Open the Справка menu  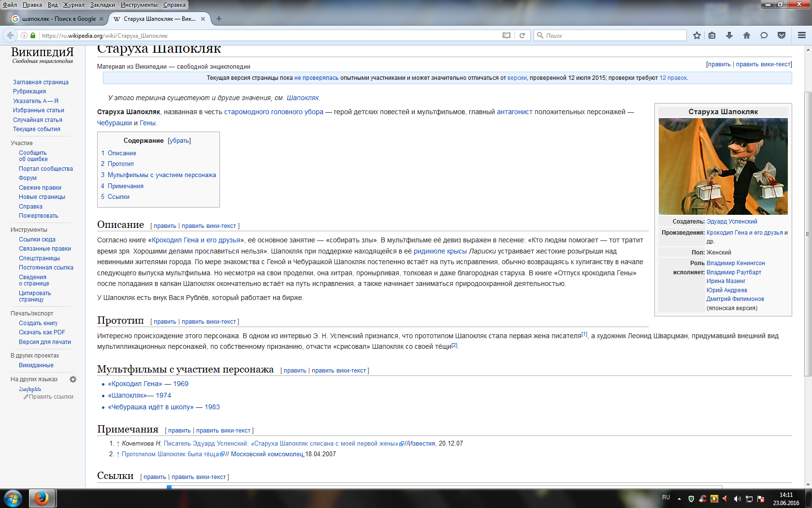174,5
